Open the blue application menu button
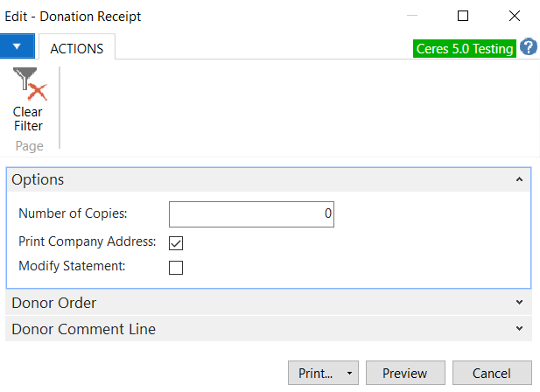Viewport: 540px width, 392px height. click(x=18, y=47)
